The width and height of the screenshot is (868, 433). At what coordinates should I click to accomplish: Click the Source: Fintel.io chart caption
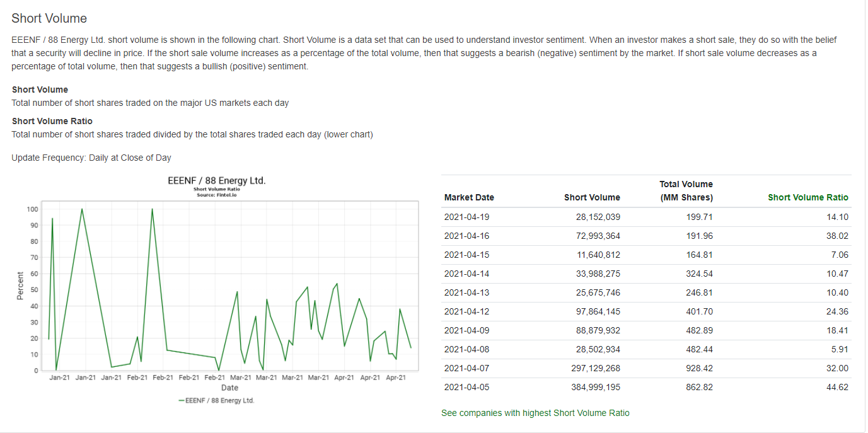click(x=217, y=195)
